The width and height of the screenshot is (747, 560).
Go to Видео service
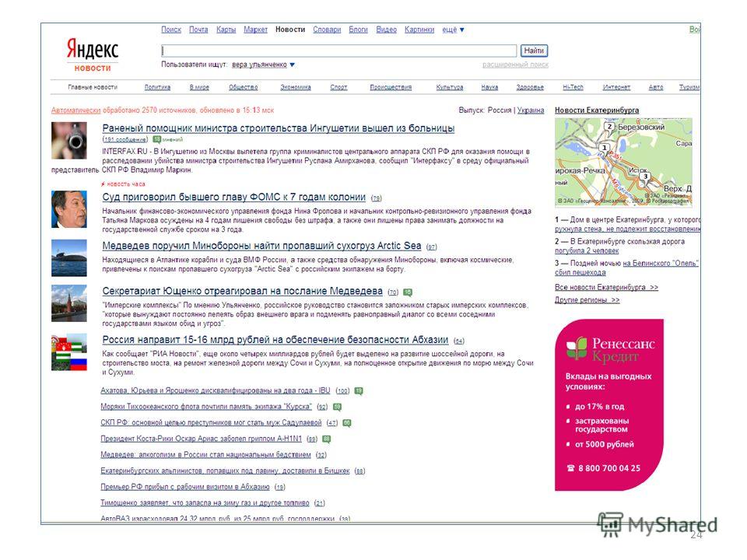(x=387, y=30)
